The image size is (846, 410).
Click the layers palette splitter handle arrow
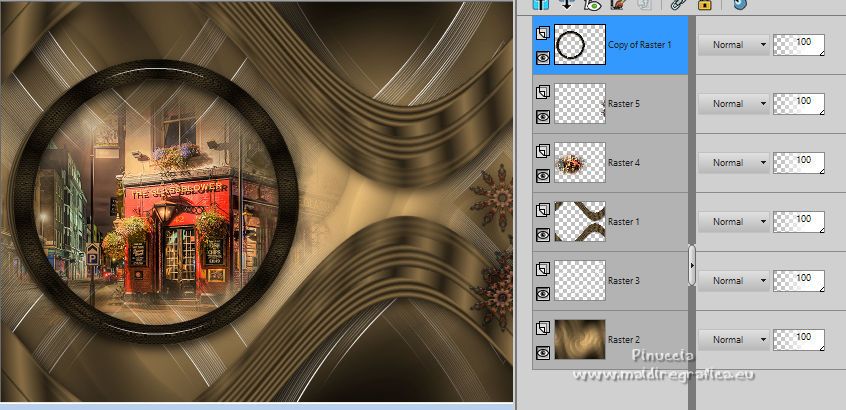(x=692, y=265)
